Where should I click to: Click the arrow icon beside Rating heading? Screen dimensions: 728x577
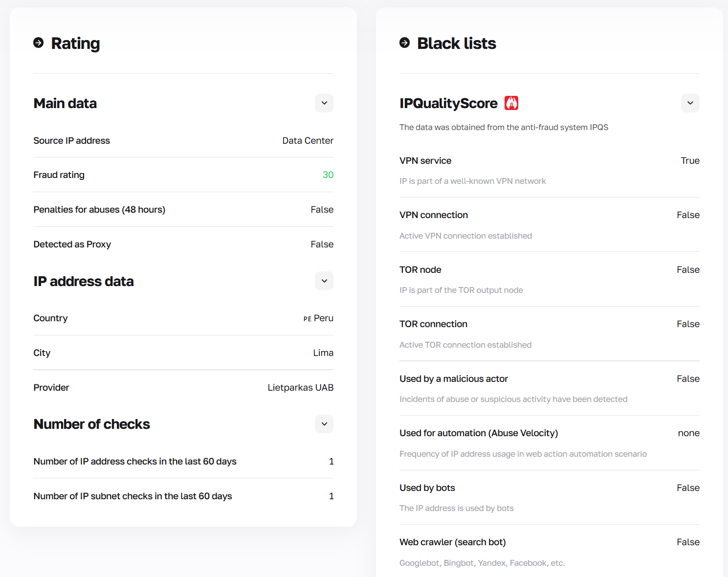click(x=39, y=43)
